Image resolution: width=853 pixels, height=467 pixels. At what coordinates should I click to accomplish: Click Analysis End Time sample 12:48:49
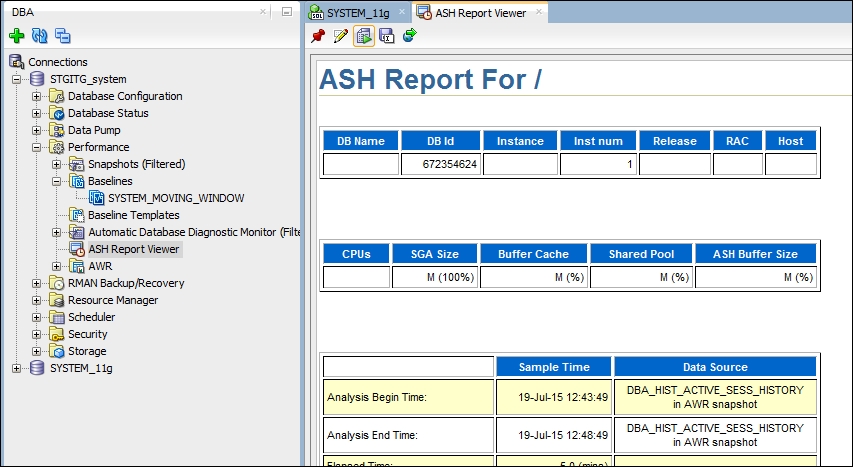(x=554, y=435)
